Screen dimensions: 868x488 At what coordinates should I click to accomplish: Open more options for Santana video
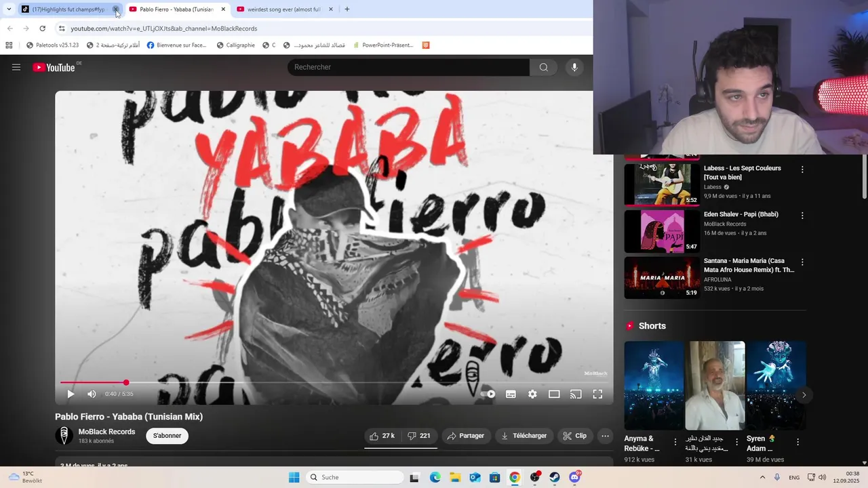click(x=802, y=262)
